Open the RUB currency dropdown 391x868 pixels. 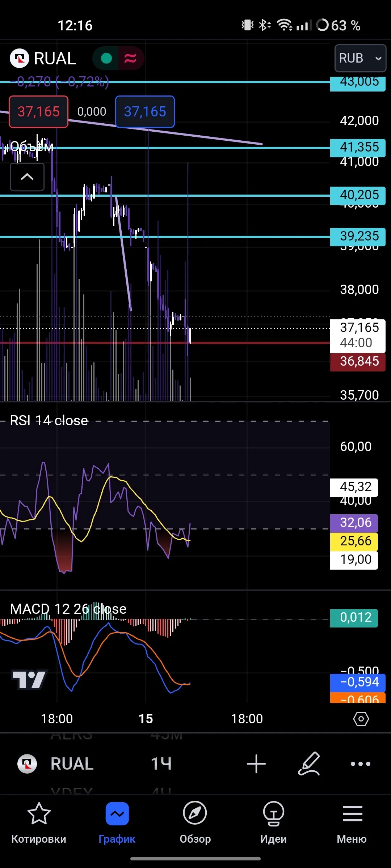click(360, 58)
